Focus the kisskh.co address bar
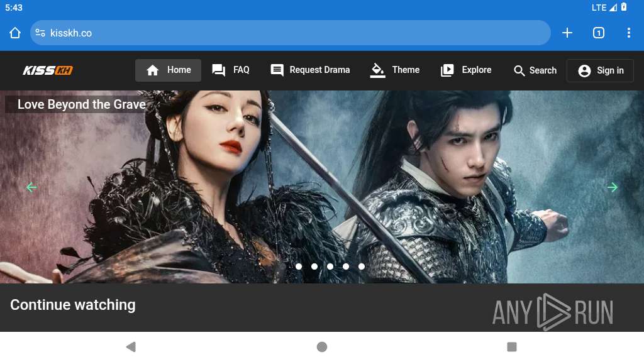This screenshot has width=644, height=362. [x=290, y=33]
